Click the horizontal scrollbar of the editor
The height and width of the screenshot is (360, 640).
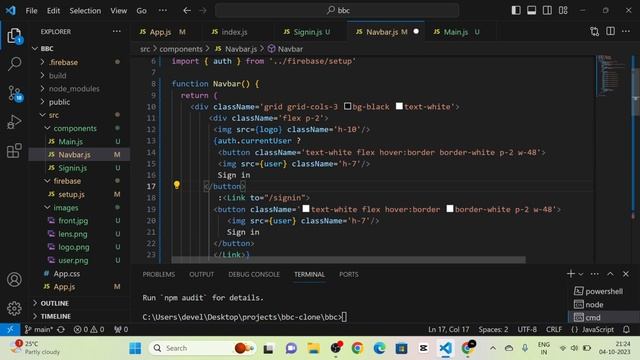click(x=348, y=260)
